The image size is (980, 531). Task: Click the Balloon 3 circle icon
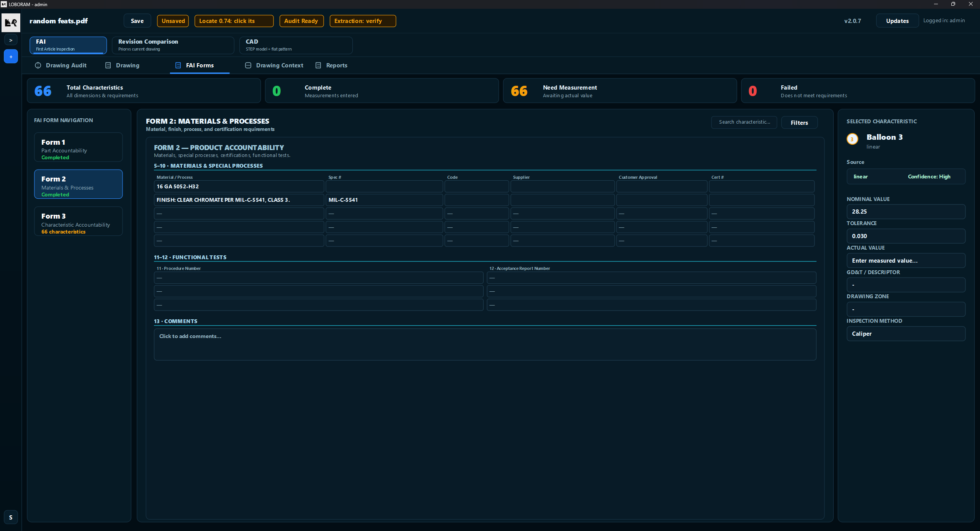(x=852, y=139)
